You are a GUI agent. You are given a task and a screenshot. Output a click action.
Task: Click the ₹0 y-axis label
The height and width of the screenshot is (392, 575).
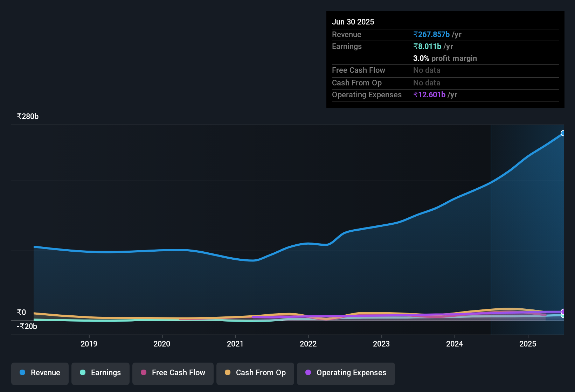tap(21, 312)
